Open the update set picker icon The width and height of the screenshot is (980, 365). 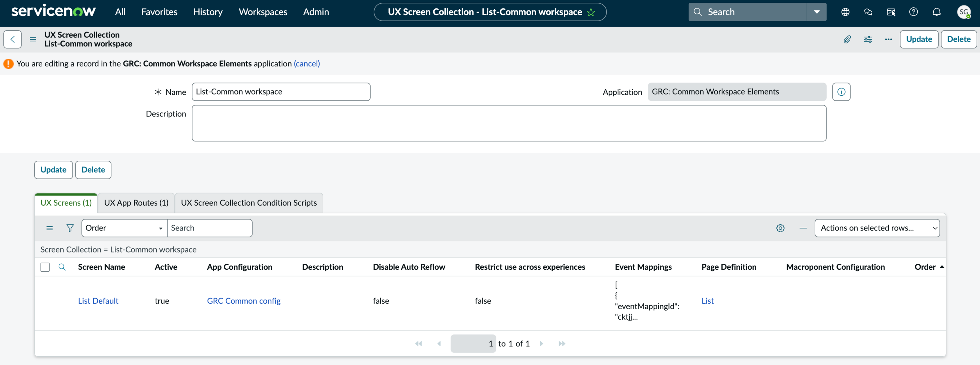(x=891, y=12)
